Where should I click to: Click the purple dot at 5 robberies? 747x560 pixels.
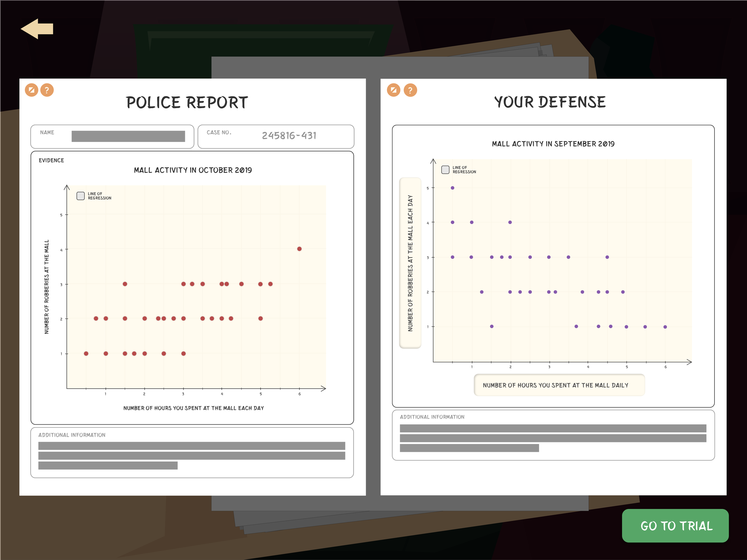[x=452, y=188]
